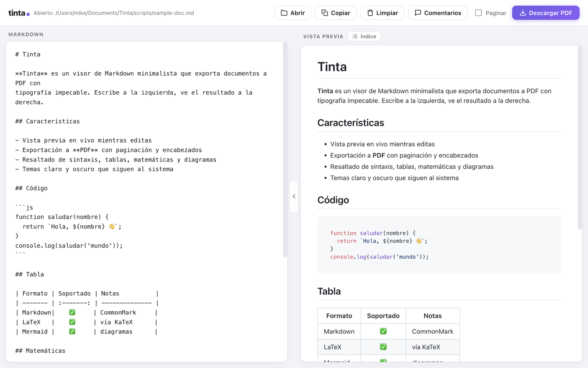Click the download icon on Descargar PDF
Screen dimensions: 588x368
point(522,13)
